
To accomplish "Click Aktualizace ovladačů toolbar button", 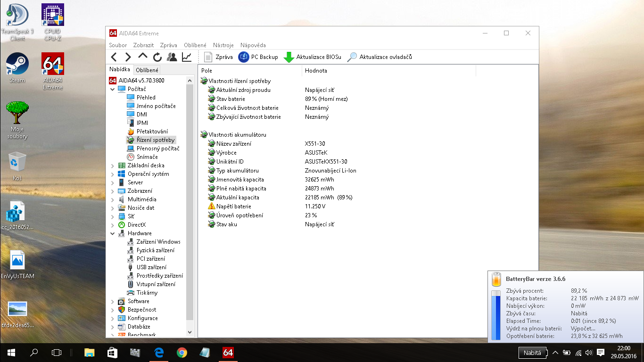I will tap(380, 57).
